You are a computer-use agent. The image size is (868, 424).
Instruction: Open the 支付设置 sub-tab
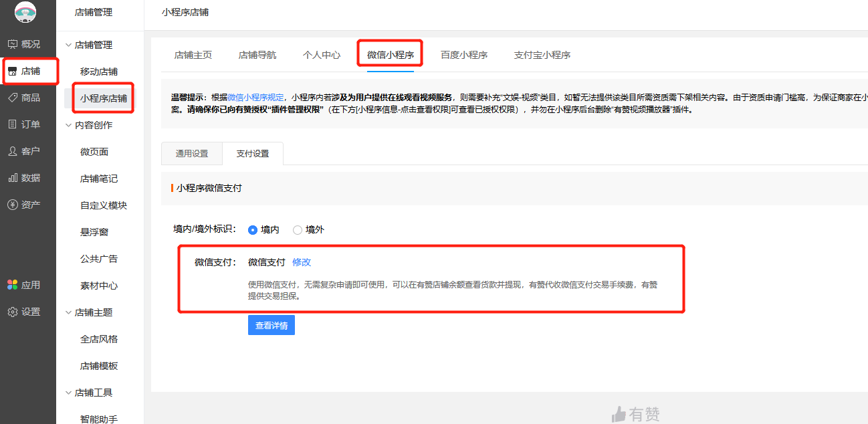pyautogui.click(x=253, y=154)
